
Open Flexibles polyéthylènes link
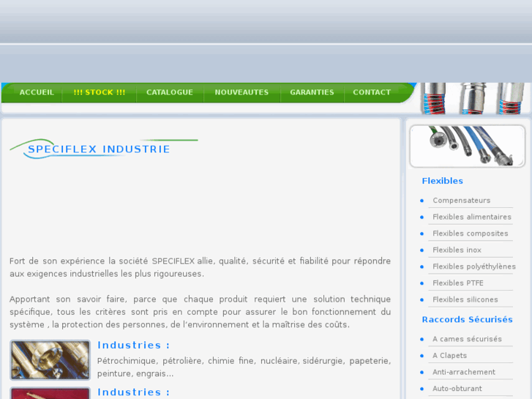(x=474, y=266)
